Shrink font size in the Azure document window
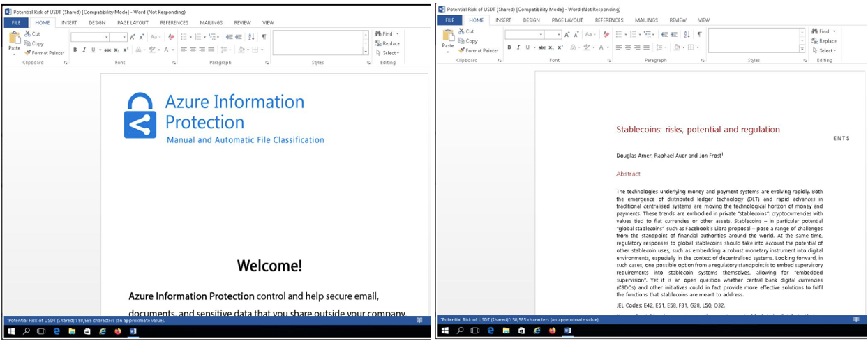 point(142,37)
